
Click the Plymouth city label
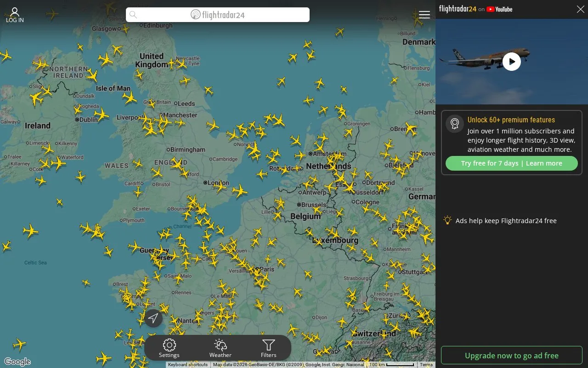[x=133, y=220]
